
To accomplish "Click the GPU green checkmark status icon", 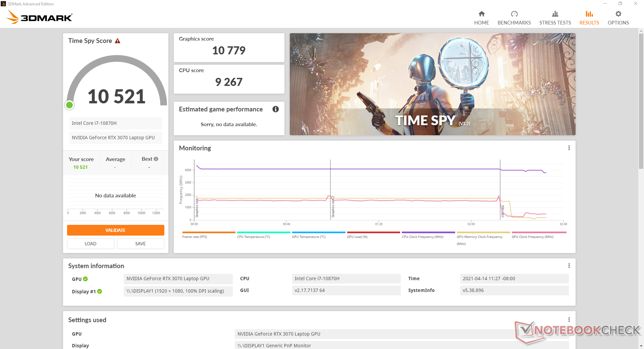I will [86, 279].
